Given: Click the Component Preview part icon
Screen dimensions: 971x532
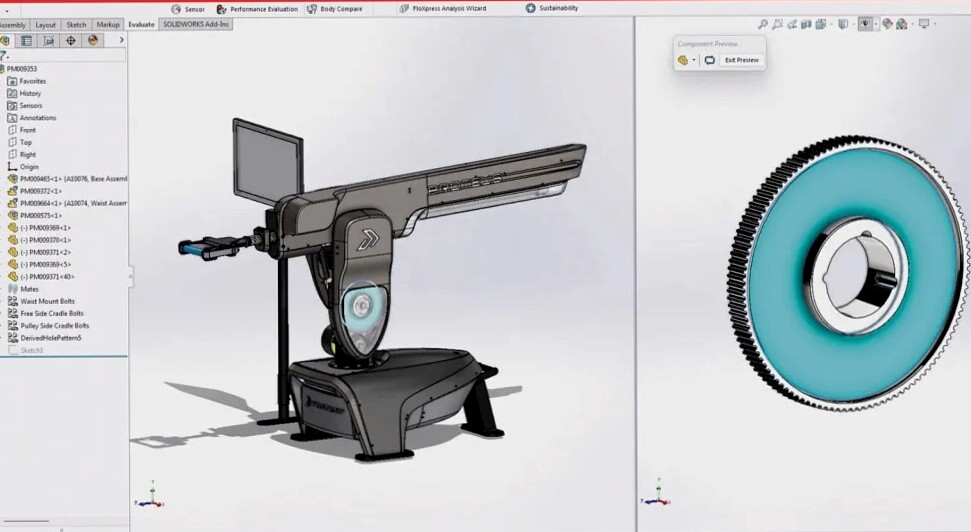Looking at the screenshot, I should click(x=683, y=60).
